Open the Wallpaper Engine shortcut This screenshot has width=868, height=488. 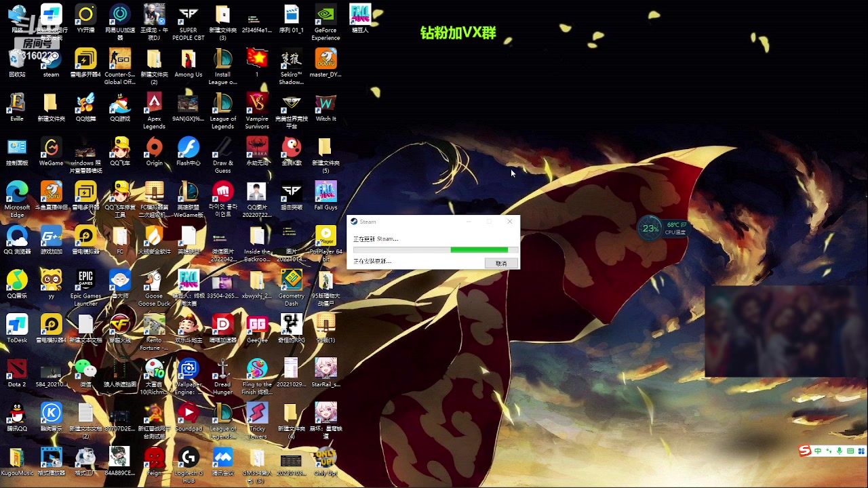coord(189,376)
